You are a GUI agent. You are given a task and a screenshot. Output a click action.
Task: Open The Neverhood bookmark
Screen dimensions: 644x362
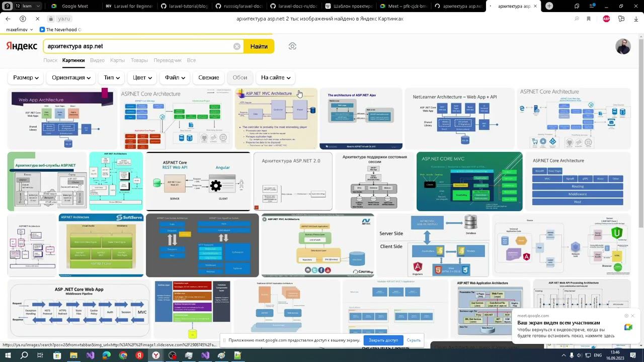click(60, 30)
